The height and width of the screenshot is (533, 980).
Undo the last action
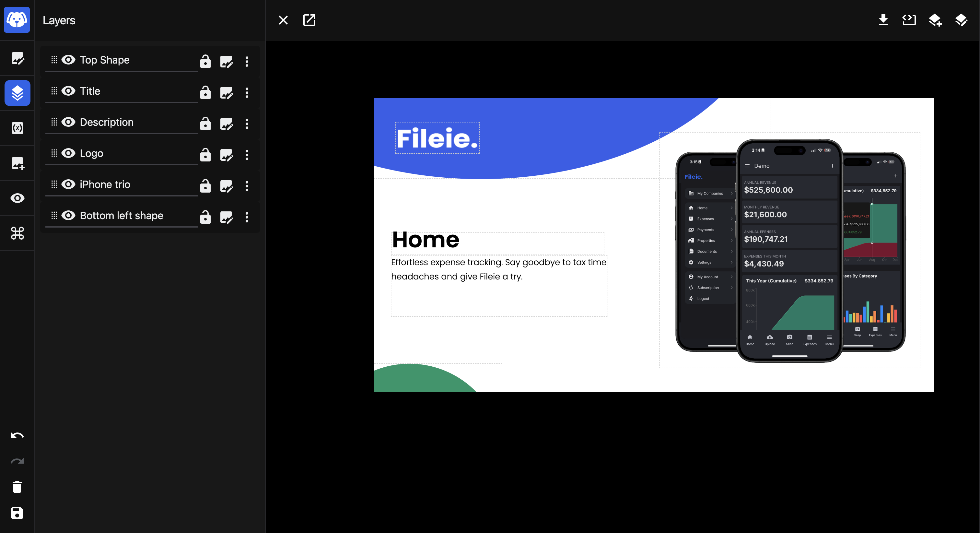tap(17, 435)
